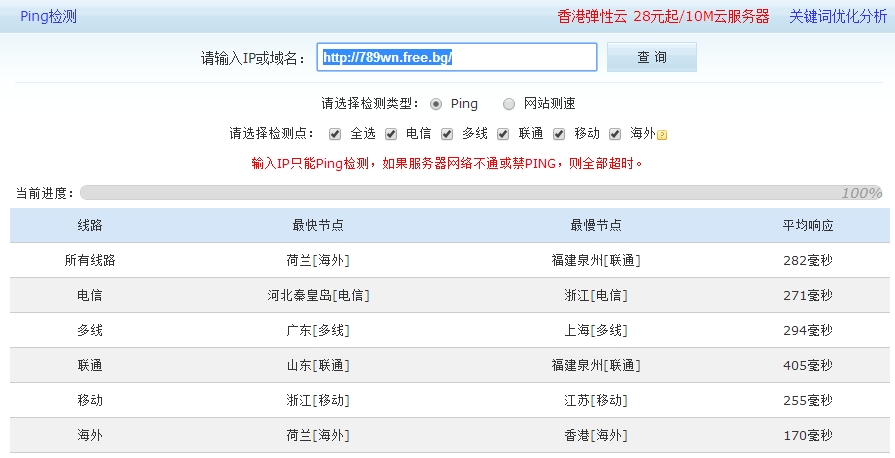Screen dimensions: 895x458
Task: Disable the 移动 checkbox
Action: (x=559, y=134)
